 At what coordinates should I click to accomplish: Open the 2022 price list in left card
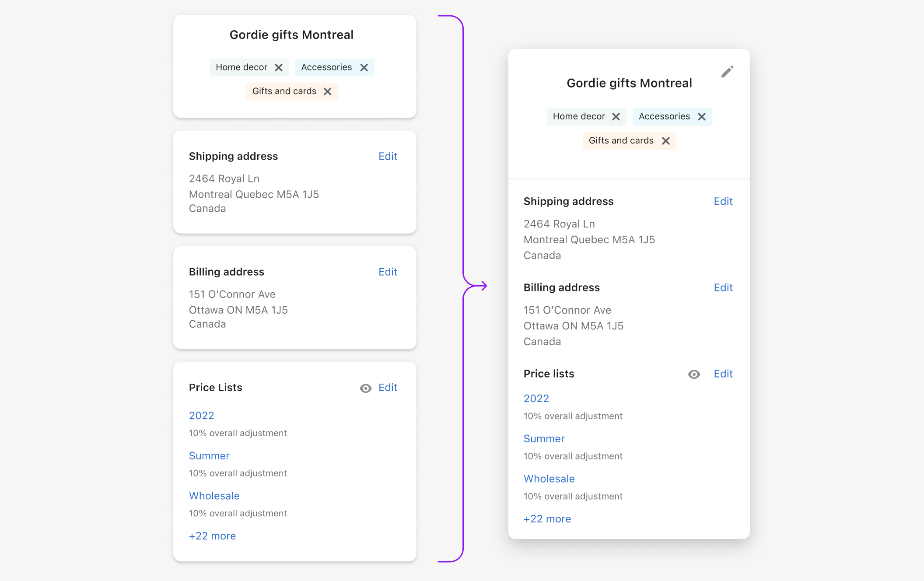point(201,416)
